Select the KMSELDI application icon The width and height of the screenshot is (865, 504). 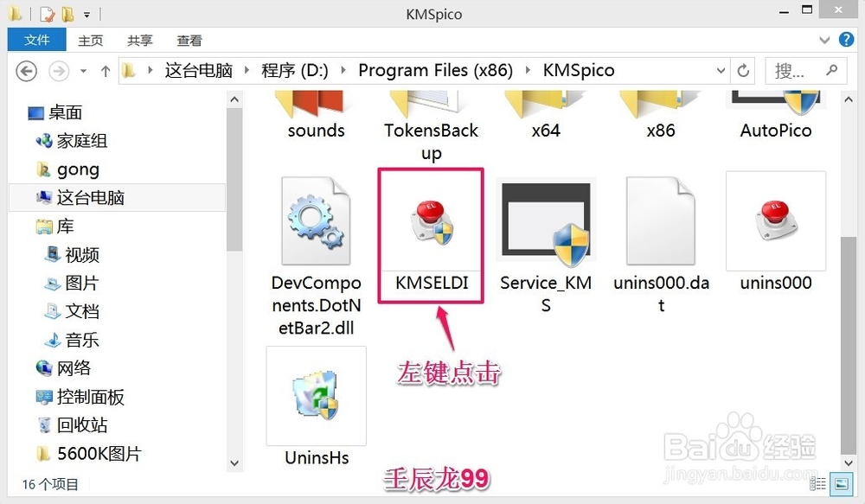(x=431, y=222)
